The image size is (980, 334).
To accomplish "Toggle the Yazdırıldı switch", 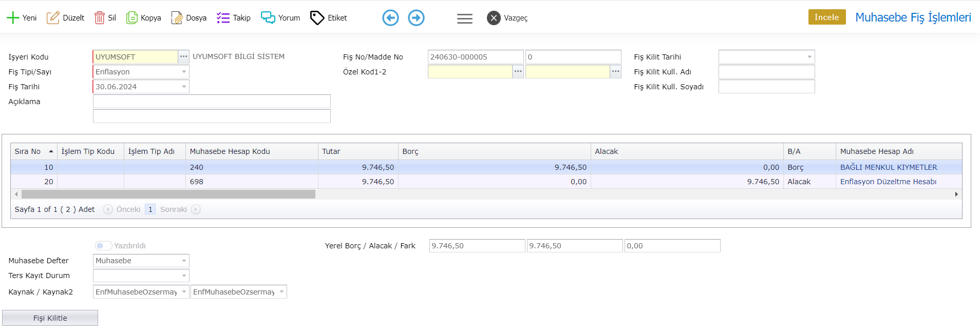I will pyautogui.click(x=103, y=246).
